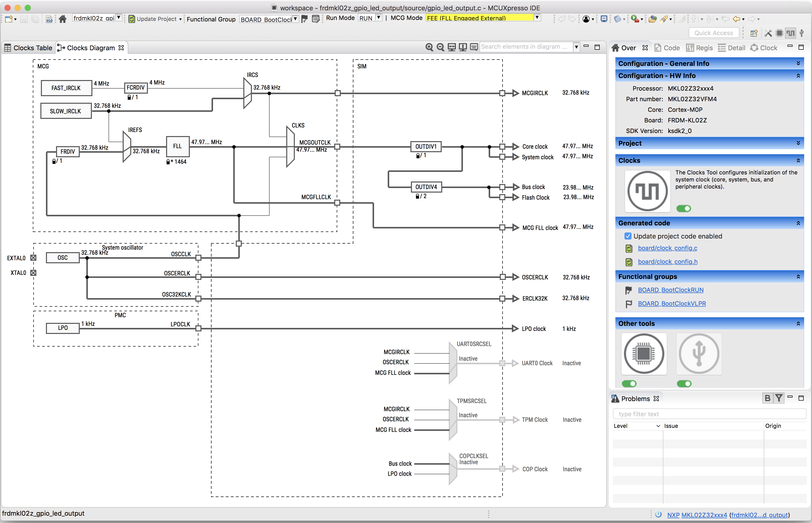Switch to Clocks Table tab

click(29, 48)
